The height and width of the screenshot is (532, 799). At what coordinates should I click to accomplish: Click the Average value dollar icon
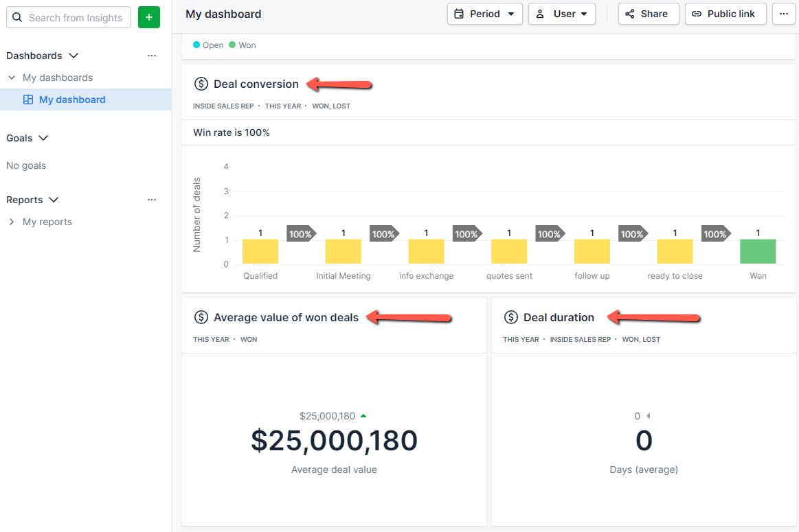201,317
